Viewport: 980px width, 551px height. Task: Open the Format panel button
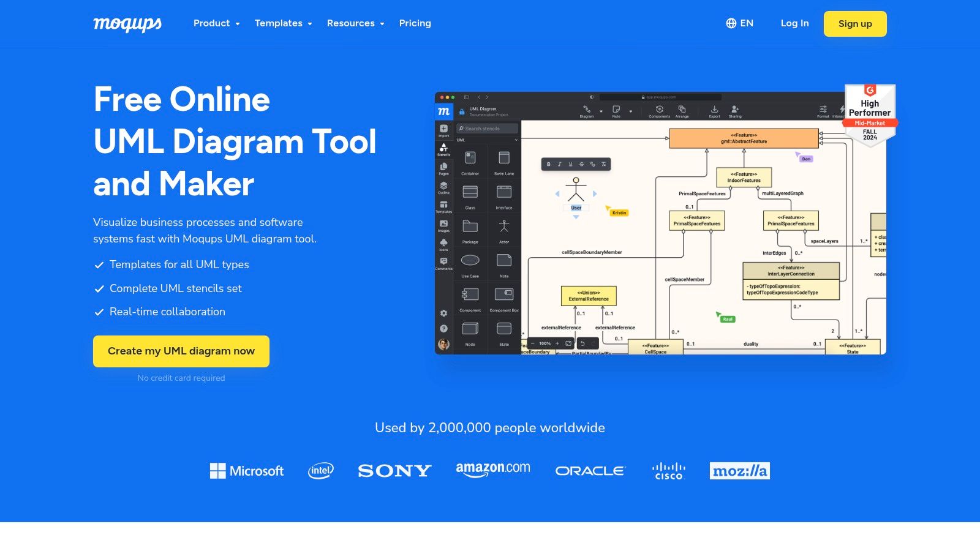click(823, 111)
